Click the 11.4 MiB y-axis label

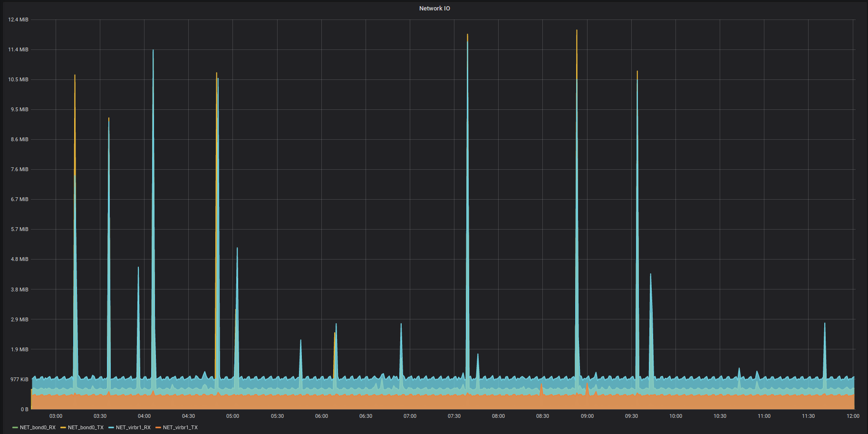19,49
